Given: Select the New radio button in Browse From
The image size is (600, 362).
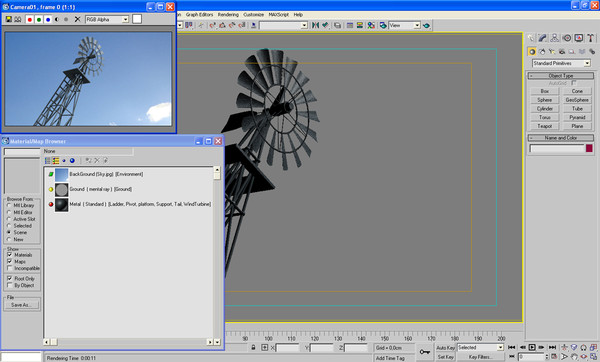Looking at the screenshot, I should point(9,240).
